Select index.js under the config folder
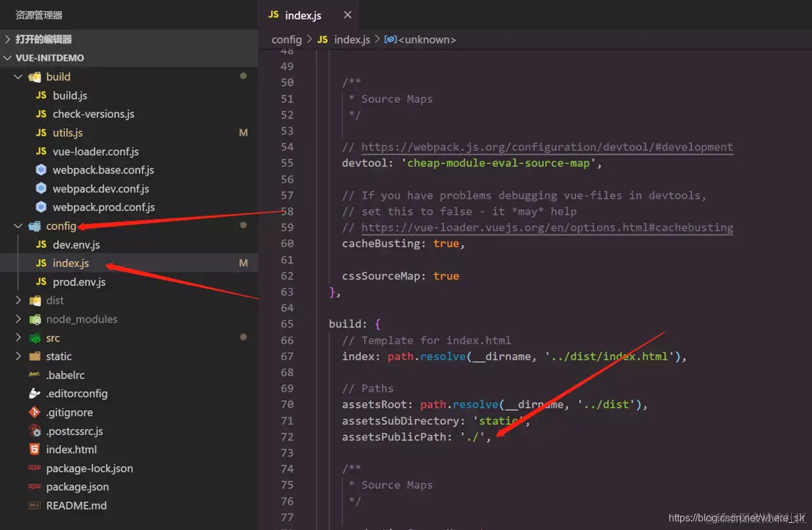Screen dimensions: 812x530 point(71,263)
